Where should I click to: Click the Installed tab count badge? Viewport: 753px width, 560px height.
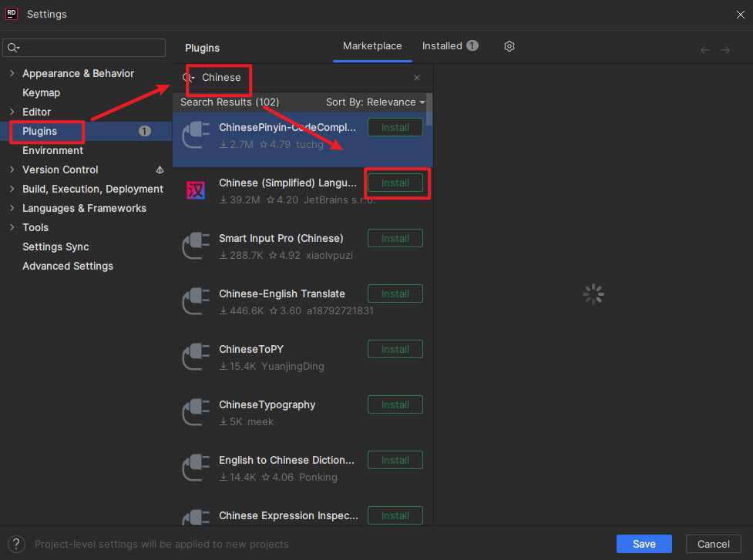(x=472, y=45)
